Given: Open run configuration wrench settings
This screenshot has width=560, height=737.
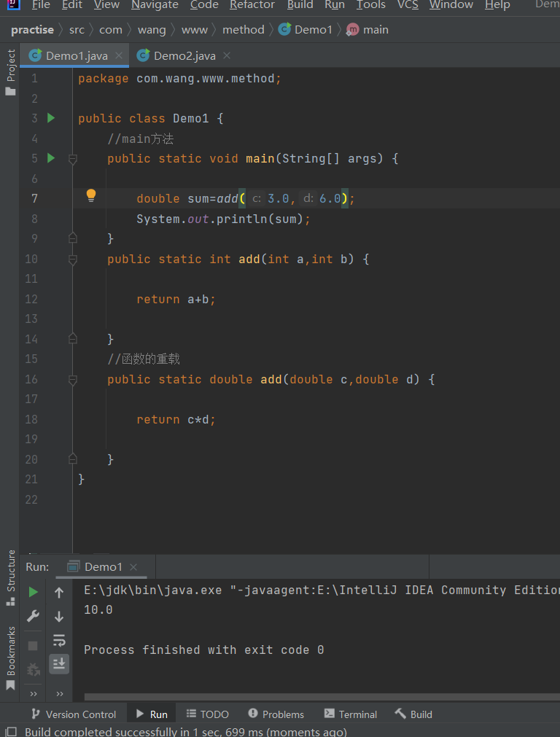Looking at the screenshot, I should click(33, 616).
